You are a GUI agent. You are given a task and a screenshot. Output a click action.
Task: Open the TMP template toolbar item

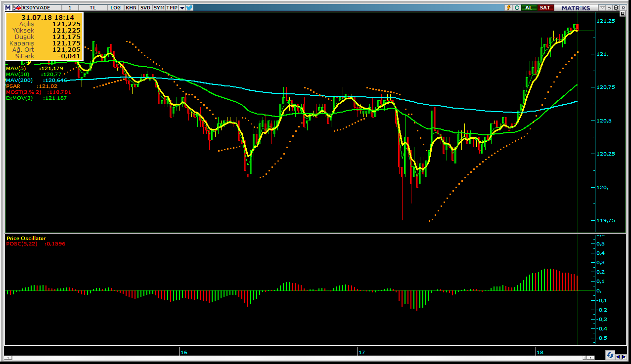[172, 8]
